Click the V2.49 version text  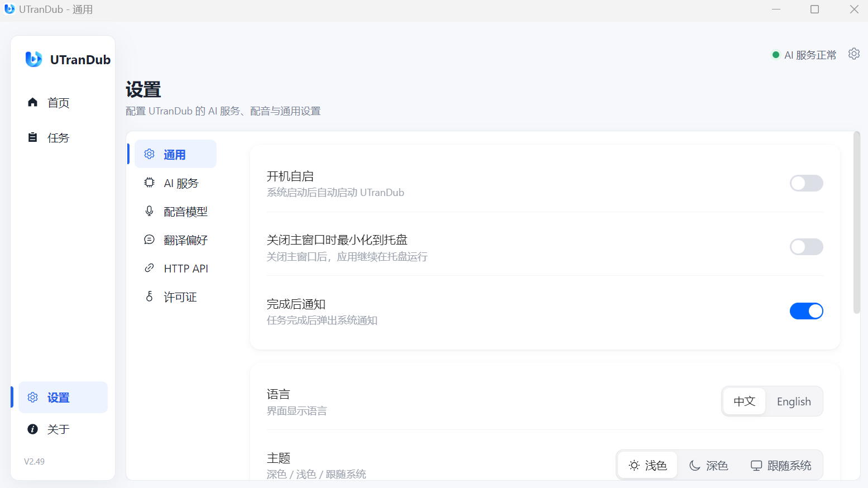point(34,461)
